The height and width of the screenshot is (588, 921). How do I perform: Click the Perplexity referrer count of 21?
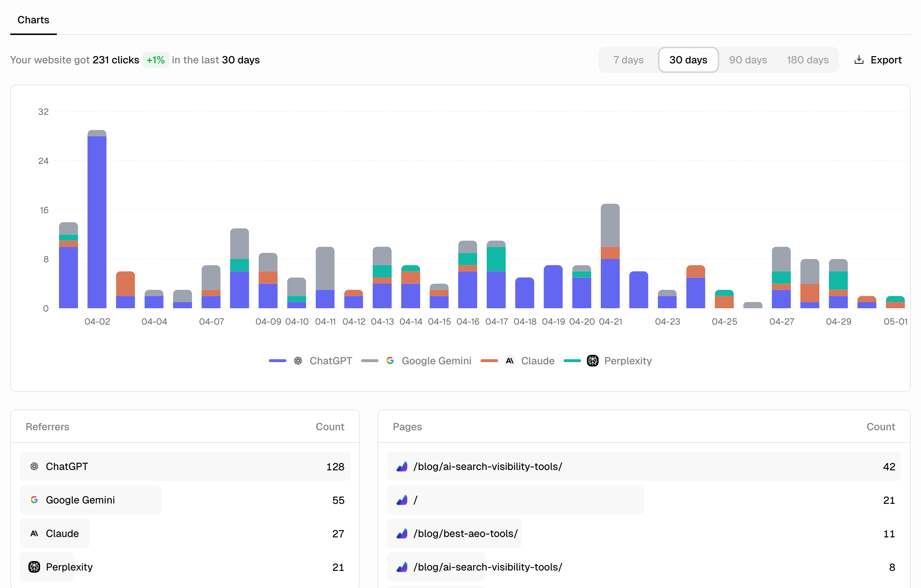click(x=338, y=567)
